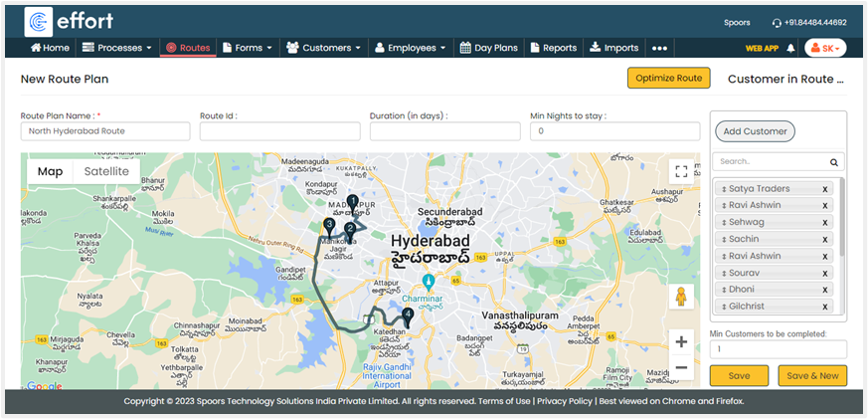Image resolution: width=868 pixels, height=419 pixels.
Task: Go to the Day Plans tab
Action: click(x=489, y=48)
